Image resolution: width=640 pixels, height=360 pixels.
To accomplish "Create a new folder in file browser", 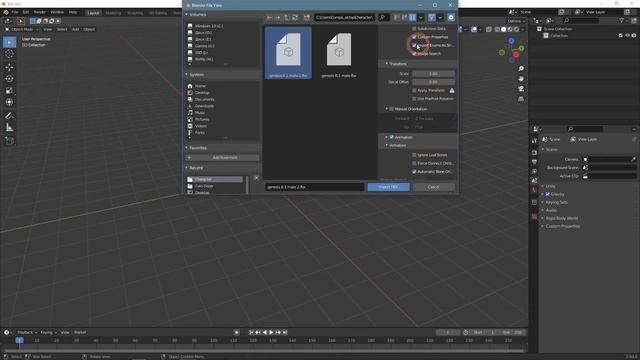I will [x=307, y=18].
